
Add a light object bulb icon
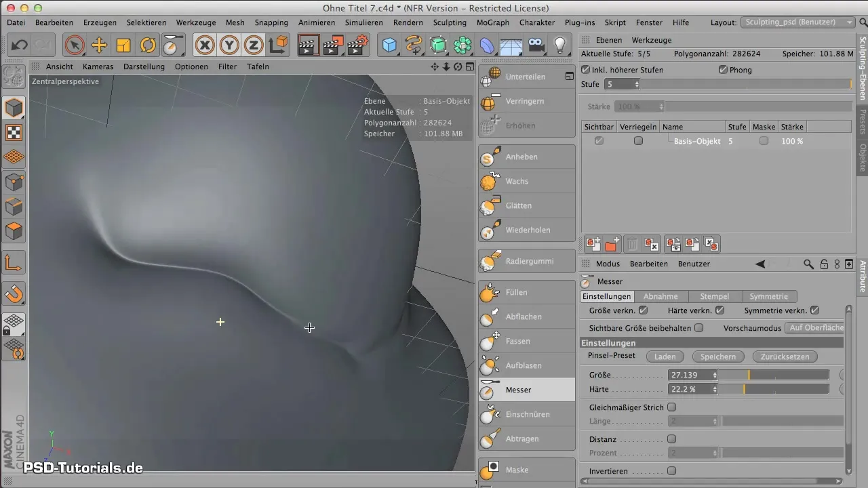click(x=560, y=46)
